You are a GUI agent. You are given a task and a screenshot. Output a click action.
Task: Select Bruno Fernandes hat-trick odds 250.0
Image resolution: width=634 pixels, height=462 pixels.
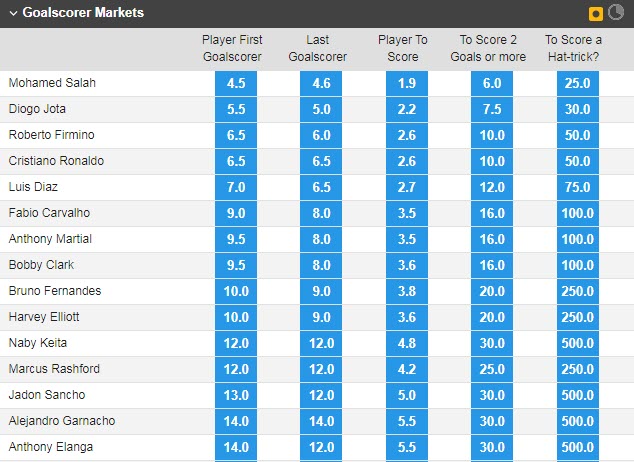(x=578, y=291)
